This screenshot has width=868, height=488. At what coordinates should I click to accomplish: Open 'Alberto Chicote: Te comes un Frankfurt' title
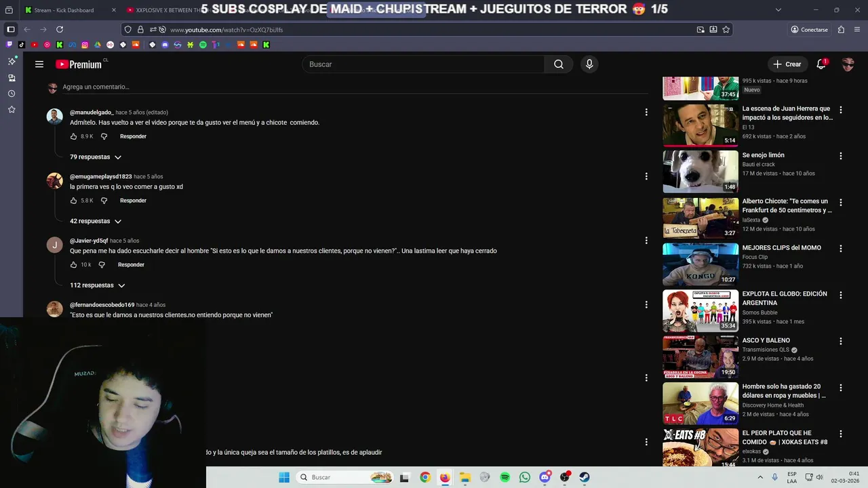pyautogui.click(x=787, y=206)
